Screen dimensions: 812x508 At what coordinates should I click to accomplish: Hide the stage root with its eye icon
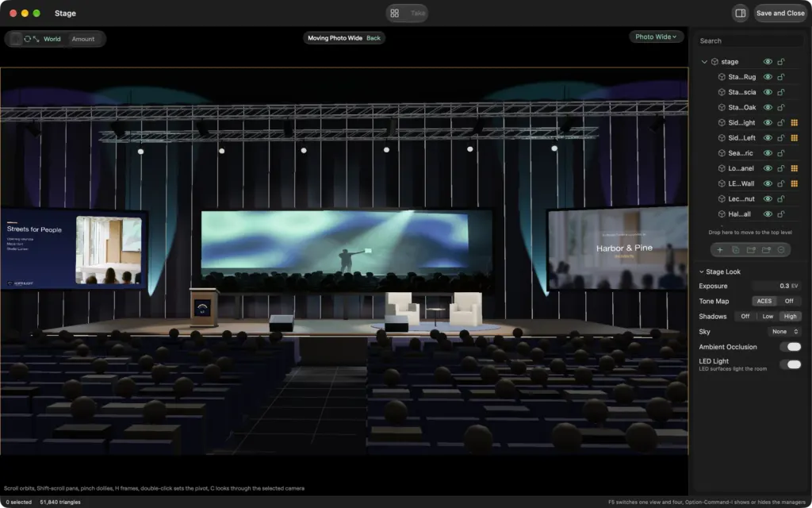tap(768, 62)
